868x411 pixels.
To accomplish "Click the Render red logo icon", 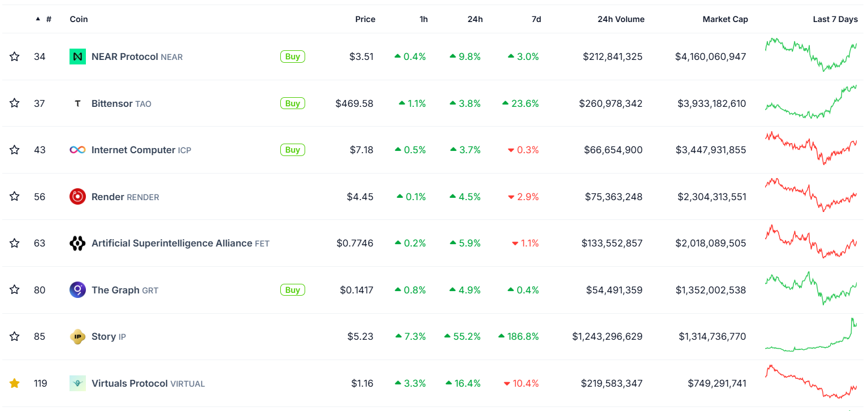I will (x=77, y=197).
